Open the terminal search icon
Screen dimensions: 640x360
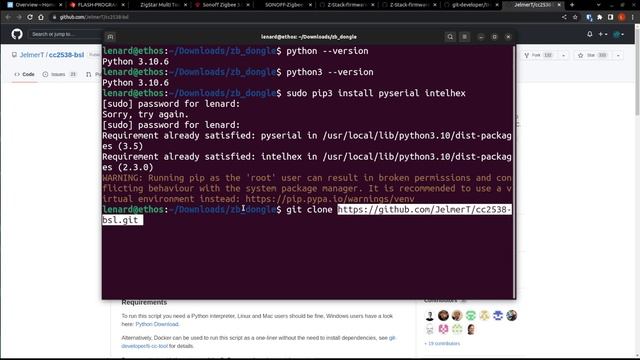(450, 37)
